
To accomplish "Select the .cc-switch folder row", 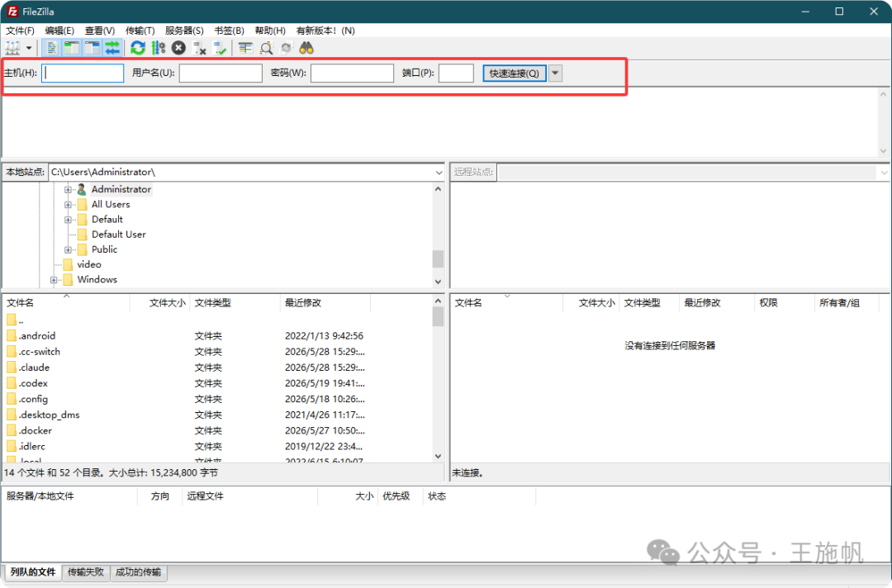I will [x=218, y=352].
